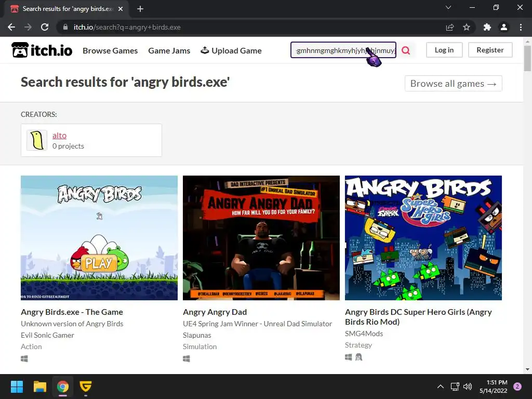This screenshot has height=399, width=532.
Task: Reload the page with the refresh icon
Action: click(x=45, y=27)
